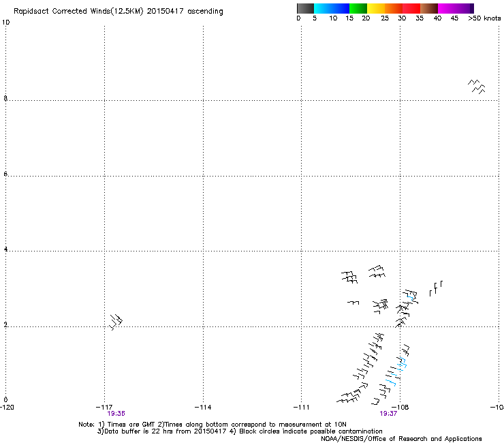Click the '-117' longitude axis label

click(104, 408)
